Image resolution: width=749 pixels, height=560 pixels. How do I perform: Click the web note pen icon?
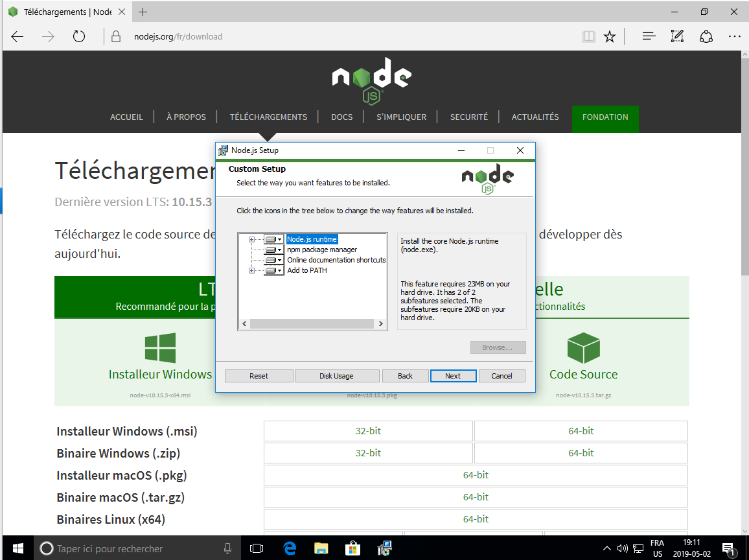(x=677, y=36)
